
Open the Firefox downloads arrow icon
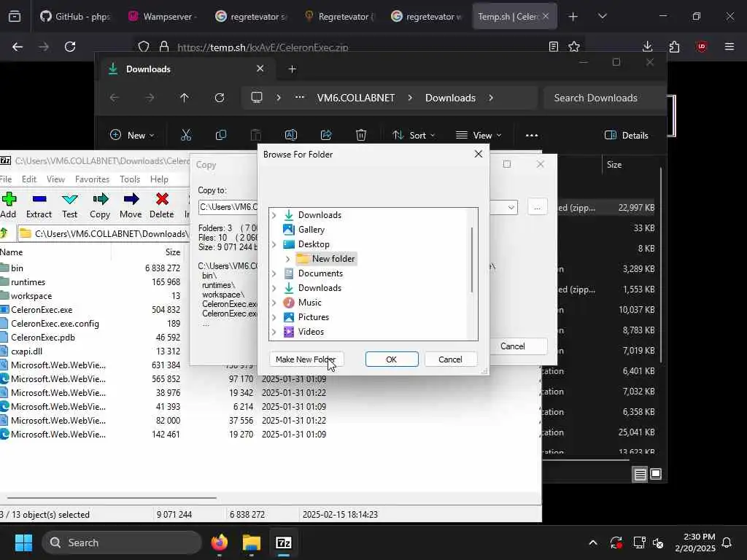click(x=648, y=47)
